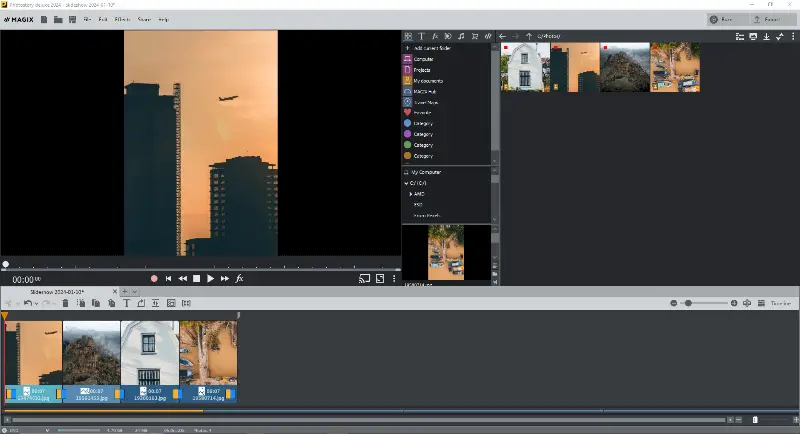Click the timeline zoom slider handle
800x434 pixels.
point(688,303)
